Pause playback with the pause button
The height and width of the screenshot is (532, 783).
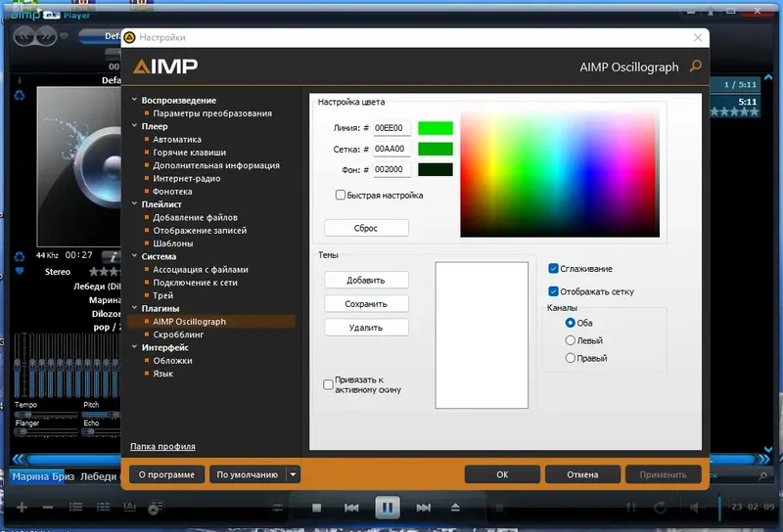[x=388, y=508]
